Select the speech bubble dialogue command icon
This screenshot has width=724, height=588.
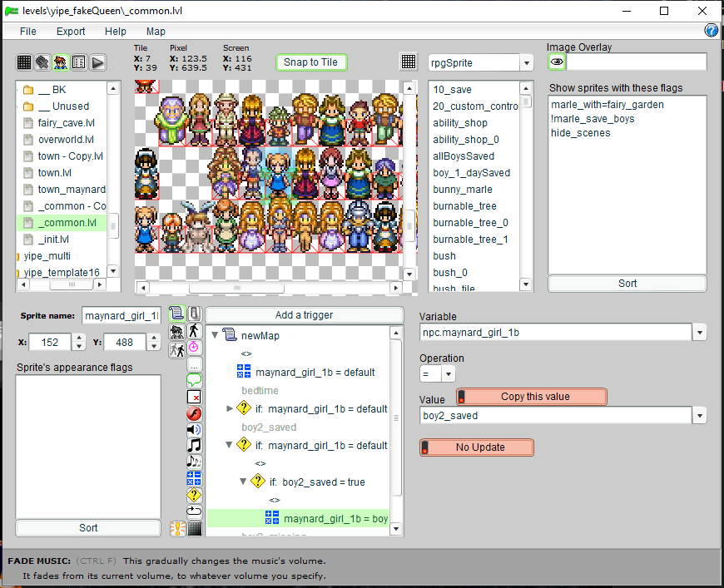point(194,380)
